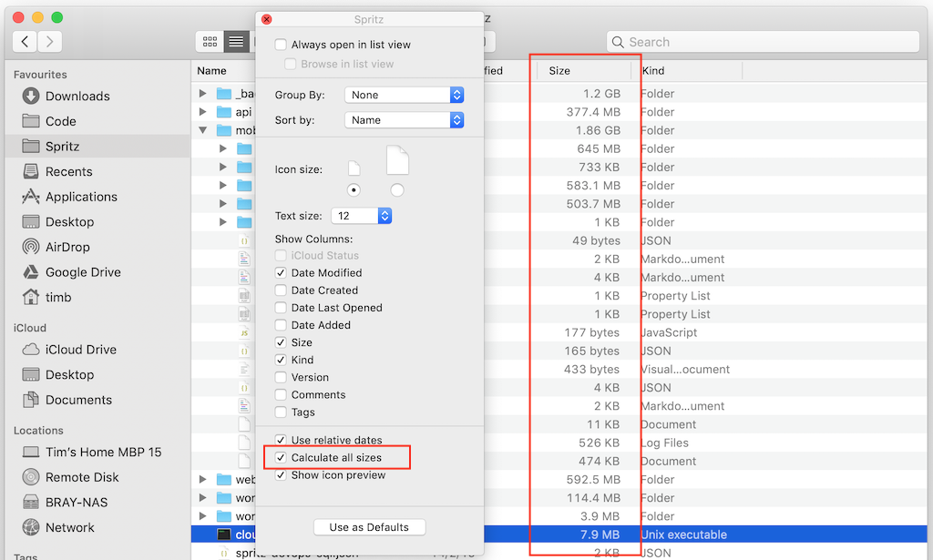Expand the 645 MB subfolder
933x560 pixels.
pos(223,148)
